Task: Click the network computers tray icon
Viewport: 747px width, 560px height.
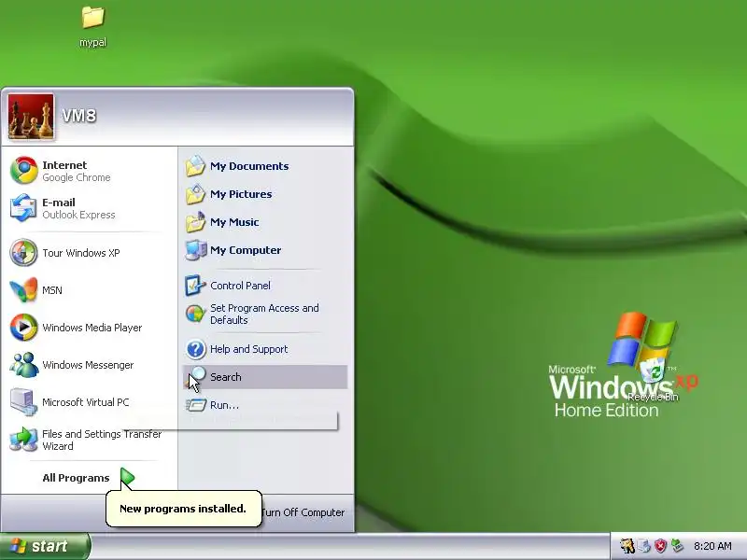Action: click(643, 546)
